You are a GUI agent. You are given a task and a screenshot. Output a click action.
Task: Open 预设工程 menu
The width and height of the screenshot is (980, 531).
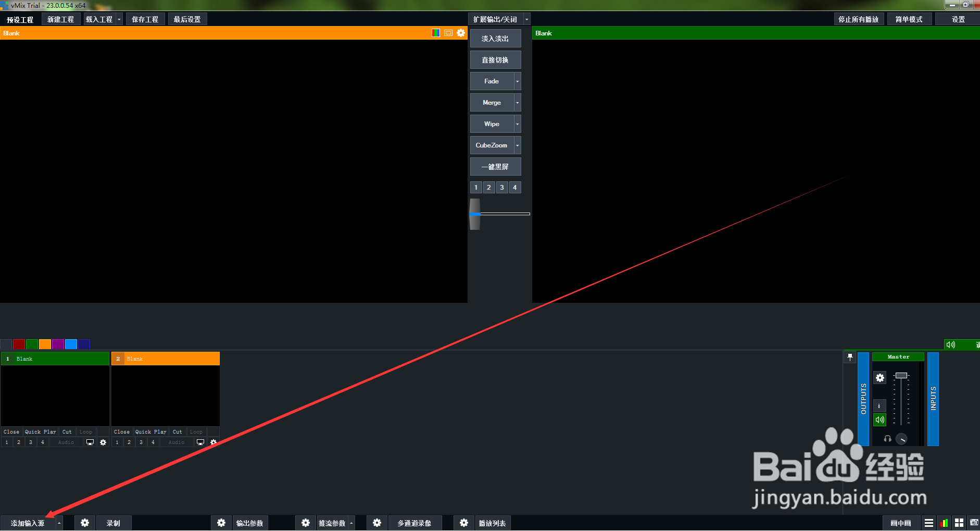pyautogui.click(x=20, y=19)
